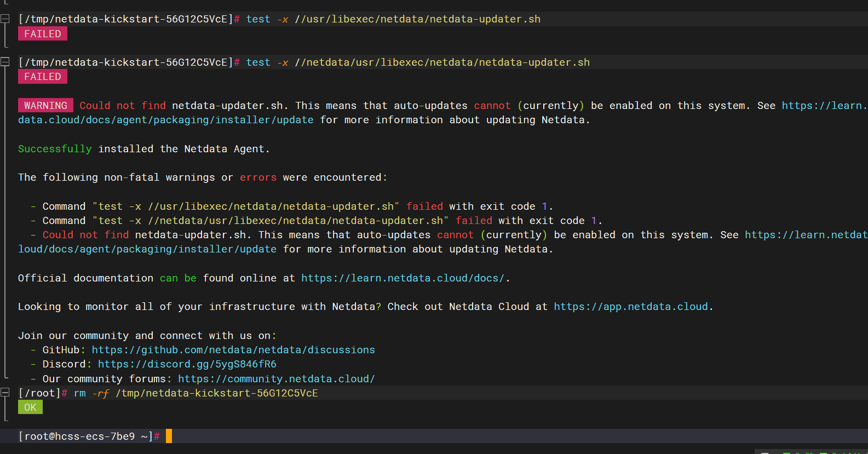The height and width of the screenshot is (454, 868).
Task: Click the green word "Successfully"
Action: (55, 149)
